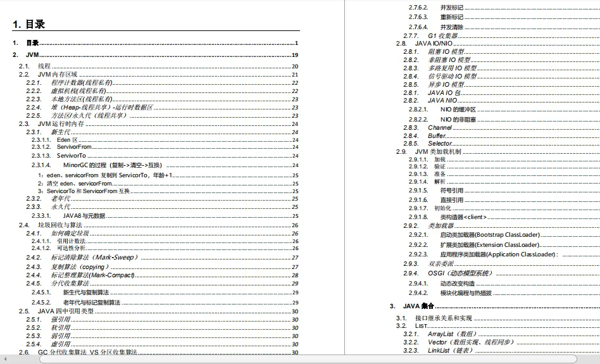Open entry '2.3.1.3. ServivorTo'

(x=165, y=156)
